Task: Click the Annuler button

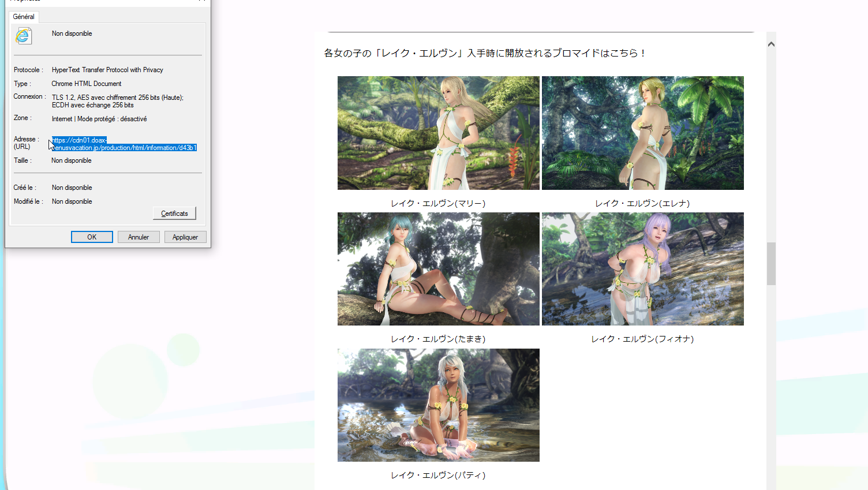Action: click(139, 237)
